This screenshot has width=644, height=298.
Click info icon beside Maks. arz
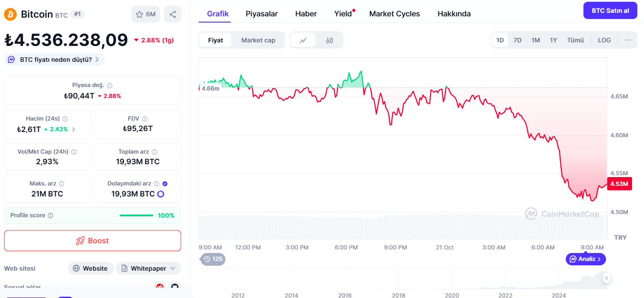coord(61,184)
